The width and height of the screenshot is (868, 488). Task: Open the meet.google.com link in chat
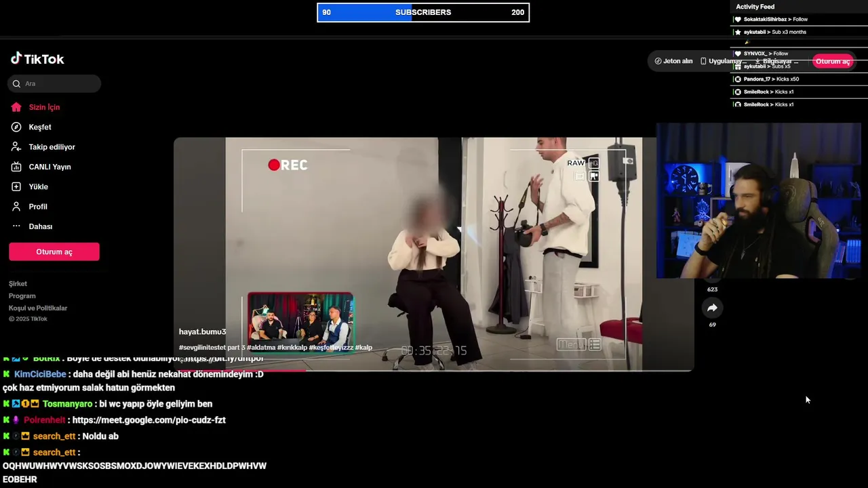click(149, 420)
